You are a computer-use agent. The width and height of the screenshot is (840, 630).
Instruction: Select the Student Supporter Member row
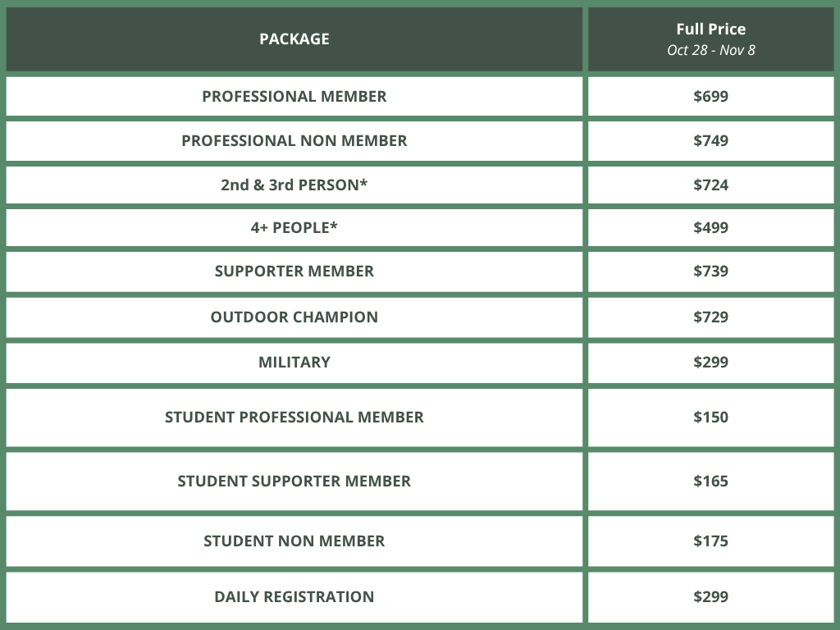(x=294, y=481)
